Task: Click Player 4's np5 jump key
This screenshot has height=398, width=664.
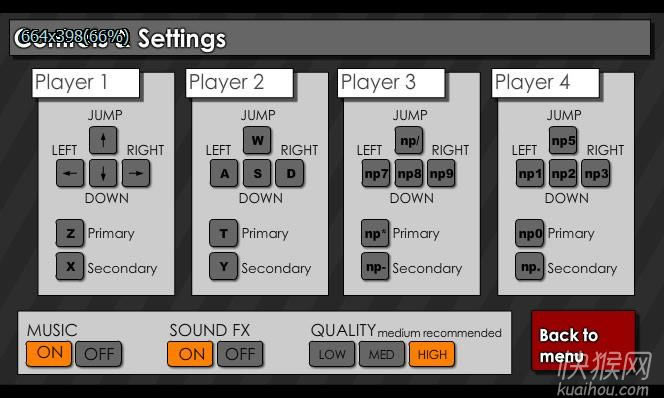Action: [x=563, y=140]
